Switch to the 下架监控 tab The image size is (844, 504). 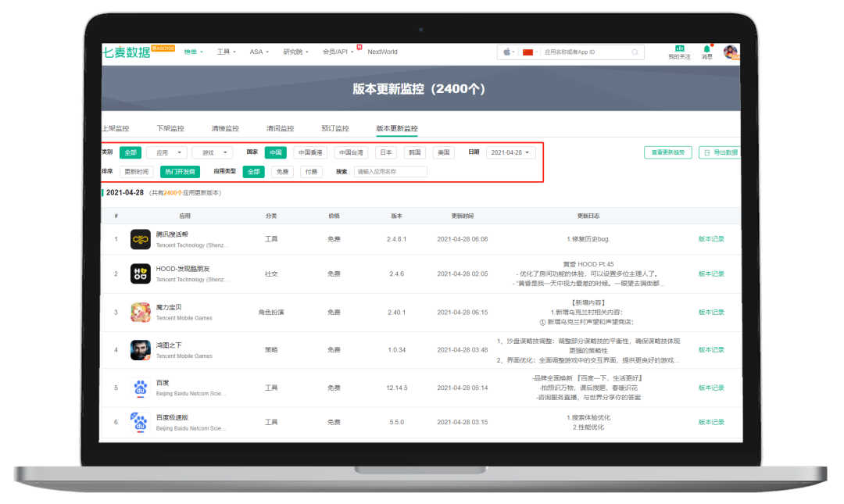[170, 129]
